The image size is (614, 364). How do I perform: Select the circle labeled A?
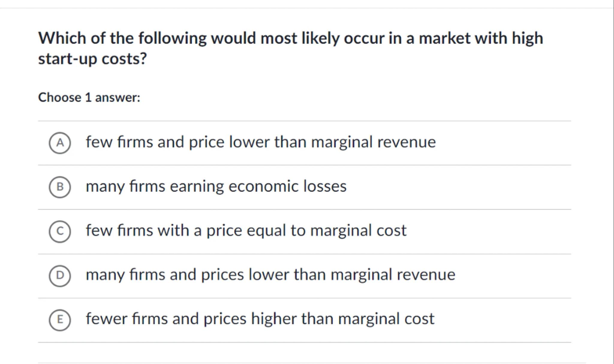click(60, 143)
